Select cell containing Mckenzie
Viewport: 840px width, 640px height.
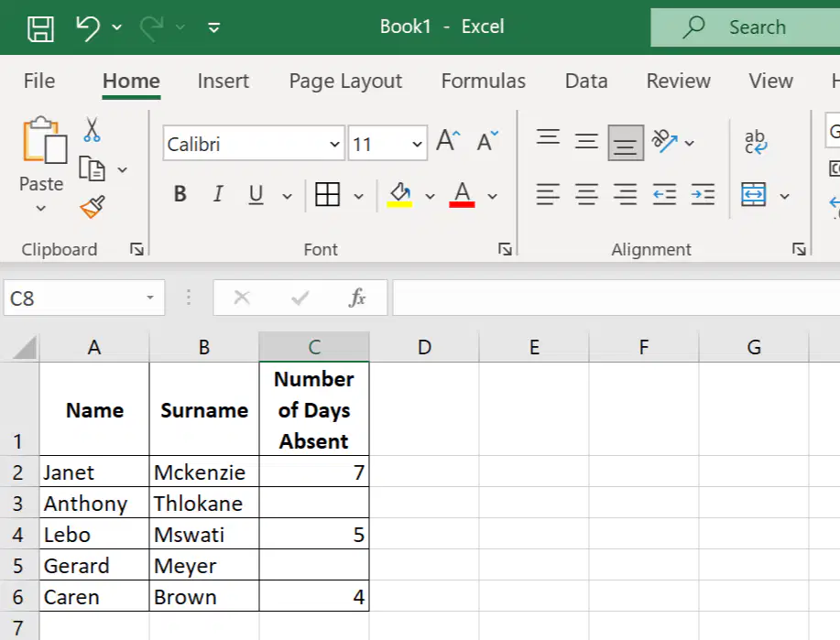click(204, 472)
